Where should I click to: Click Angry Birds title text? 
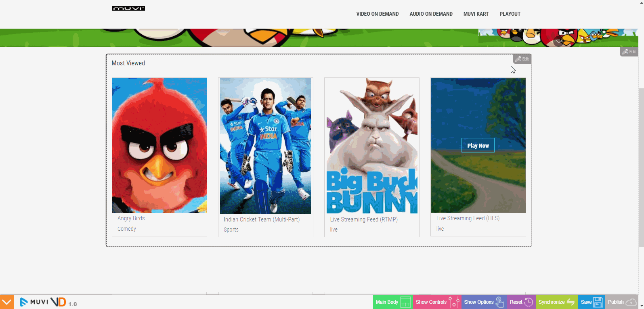(131, 218)
